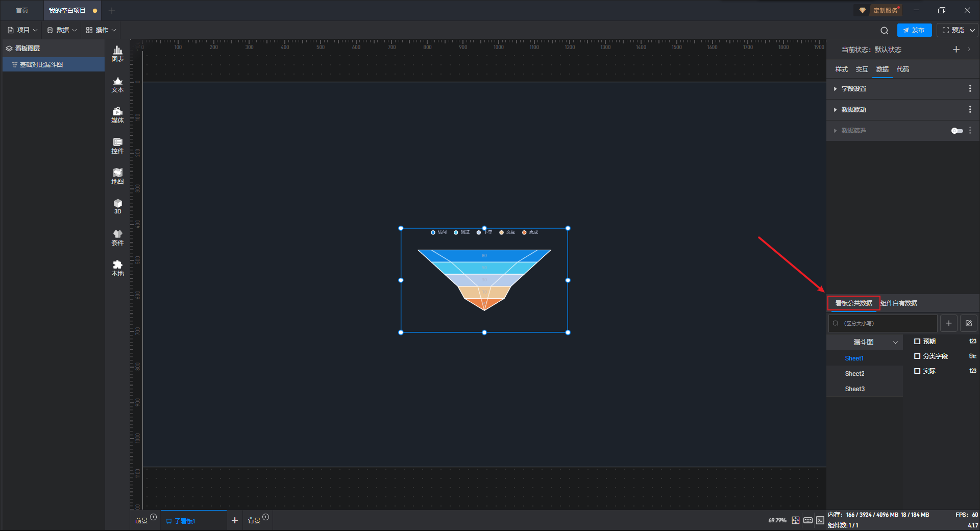Toggle the 数据筛选 switch
This screenshot has width=980, height=531.
[957, 131]
